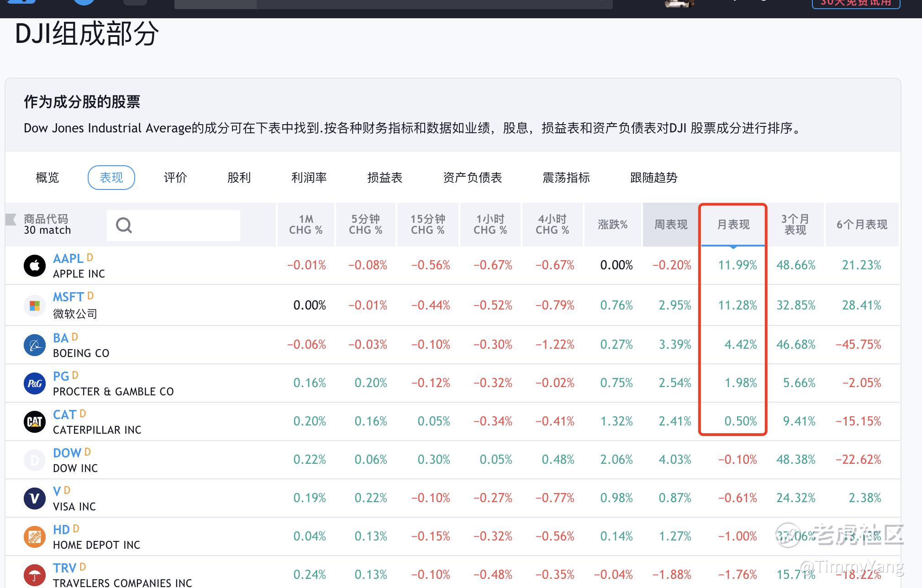Click BA six-month value -45.75%
This screenshot has height=588, width=922.
click(859, 345)
